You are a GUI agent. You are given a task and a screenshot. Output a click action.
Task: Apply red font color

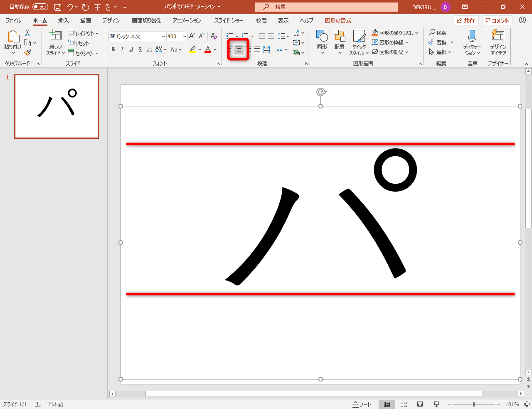point(208,49)
